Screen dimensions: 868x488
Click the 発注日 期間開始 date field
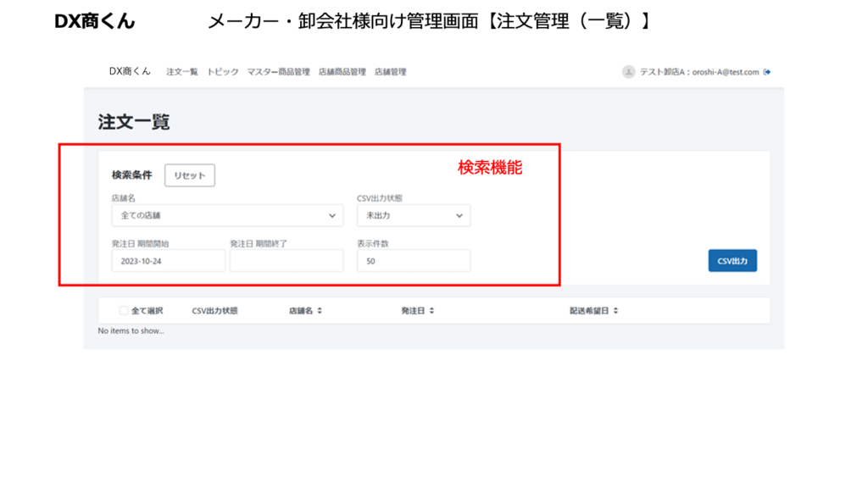[x=168, y=261]
